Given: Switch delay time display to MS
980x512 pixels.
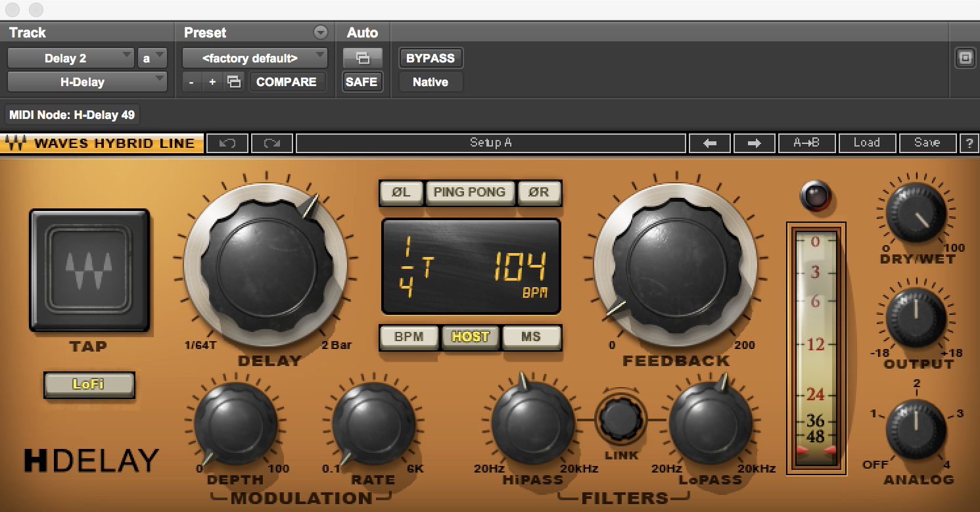Looking at the screenshot, I should tap(531, 337).
